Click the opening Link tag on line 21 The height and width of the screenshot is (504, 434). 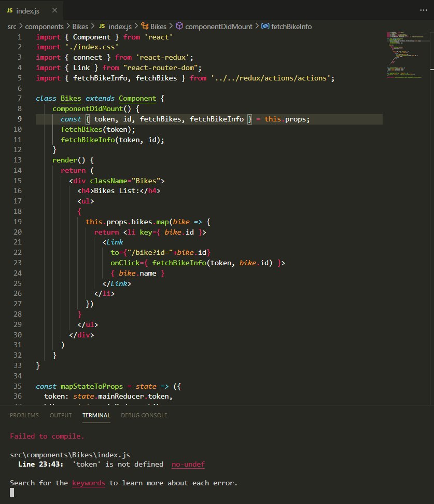tap(113, 242)
